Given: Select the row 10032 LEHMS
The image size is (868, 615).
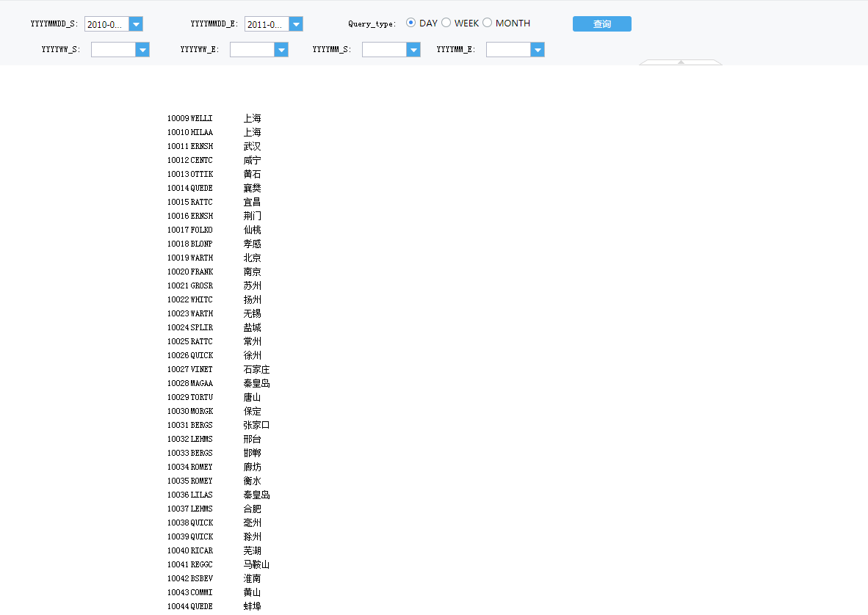Looking at the screenshot, I should [x=214, y=439].
